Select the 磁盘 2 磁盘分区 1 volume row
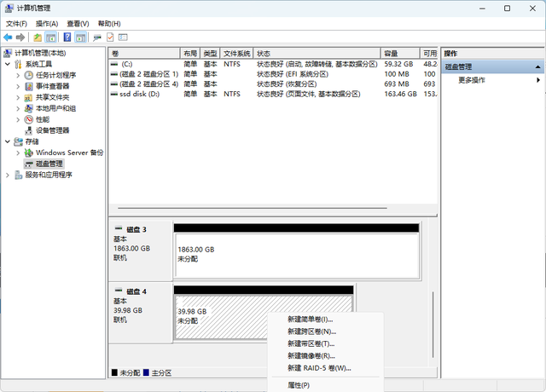 coord(273,74)
